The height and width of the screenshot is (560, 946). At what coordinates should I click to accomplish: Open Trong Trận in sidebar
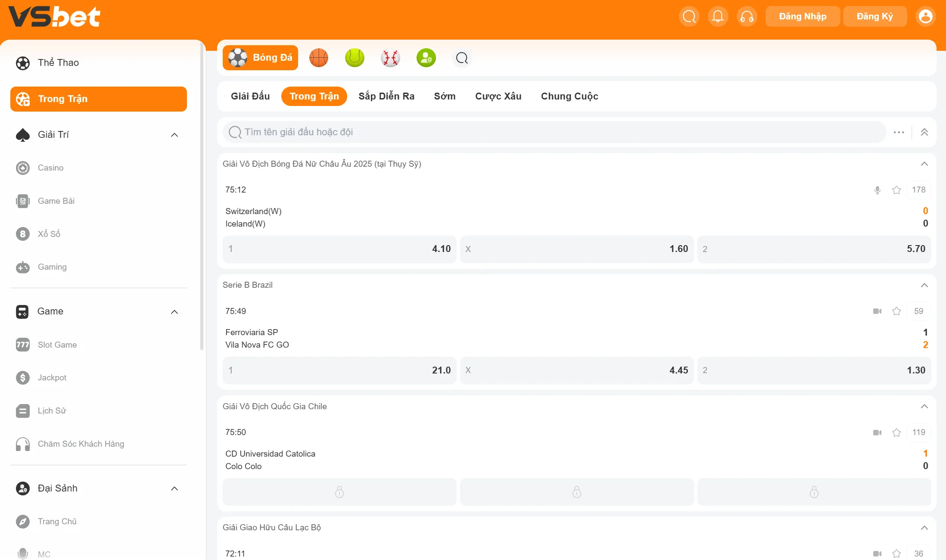click(x=99, y=99)
